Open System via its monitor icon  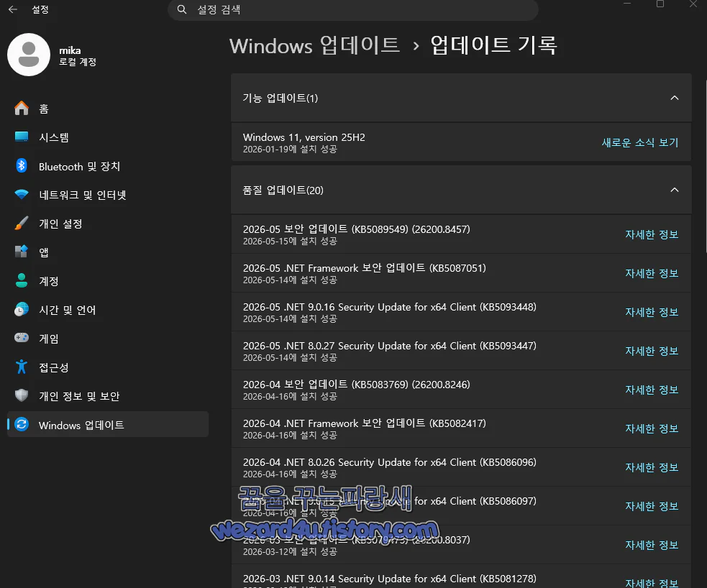point(21,137)
